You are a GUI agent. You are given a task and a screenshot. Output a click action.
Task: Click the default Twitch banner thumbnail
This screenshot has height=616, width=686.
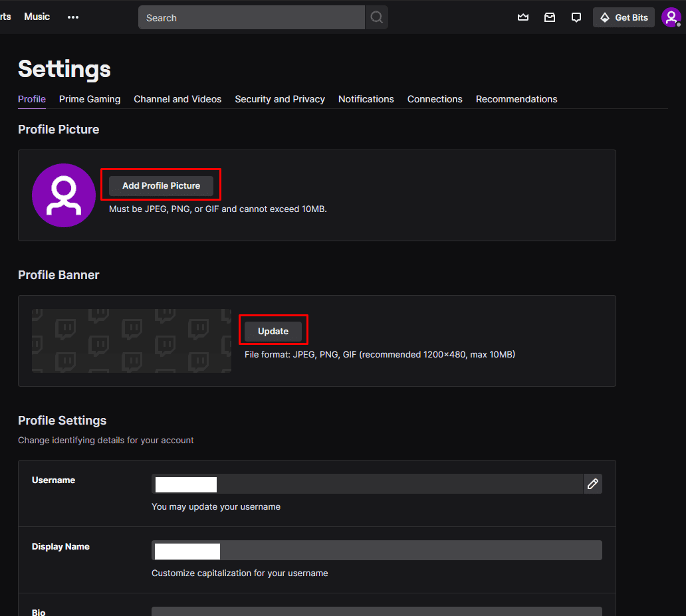click(x=131, y=340)
